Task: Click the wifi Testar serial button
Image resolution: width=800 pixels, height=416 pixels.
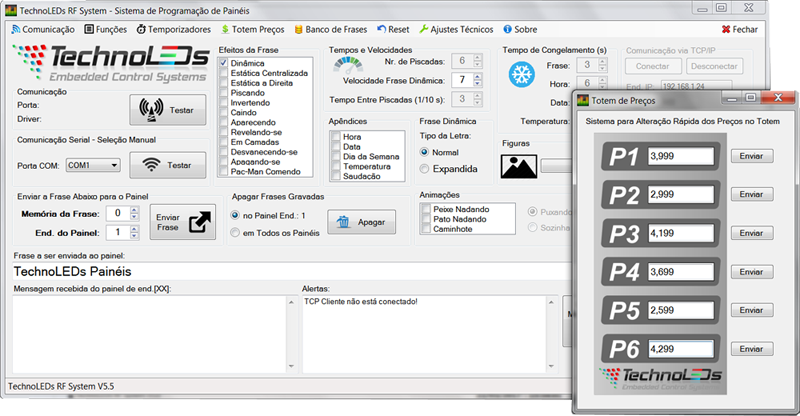Action: (x=168, y=165)
